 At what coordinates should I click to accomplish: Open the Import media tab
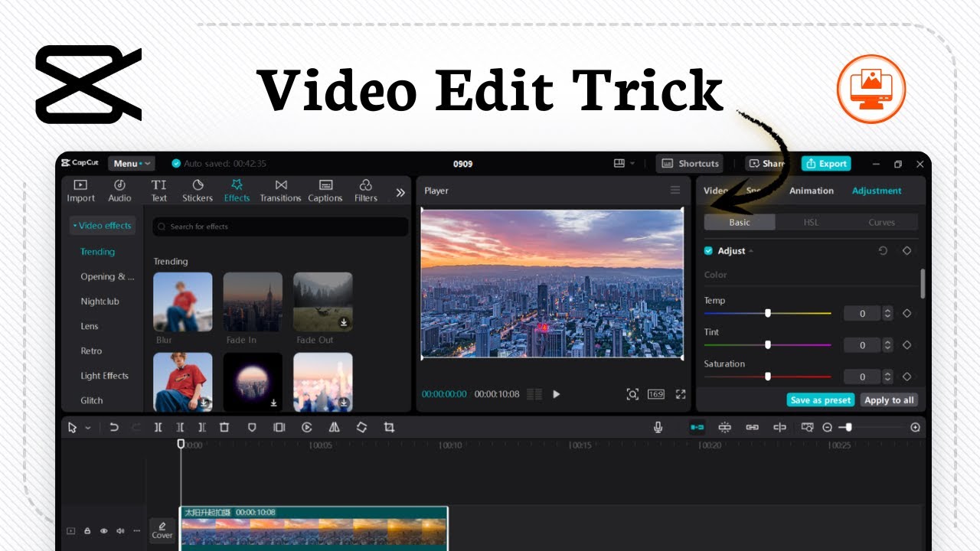point(80,191)
